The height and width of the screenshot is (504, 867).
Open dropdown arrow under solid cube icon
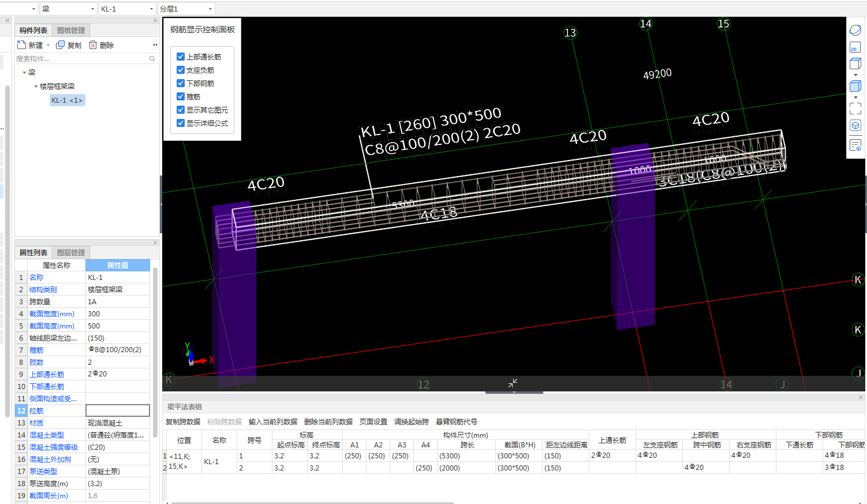(855, 98)
